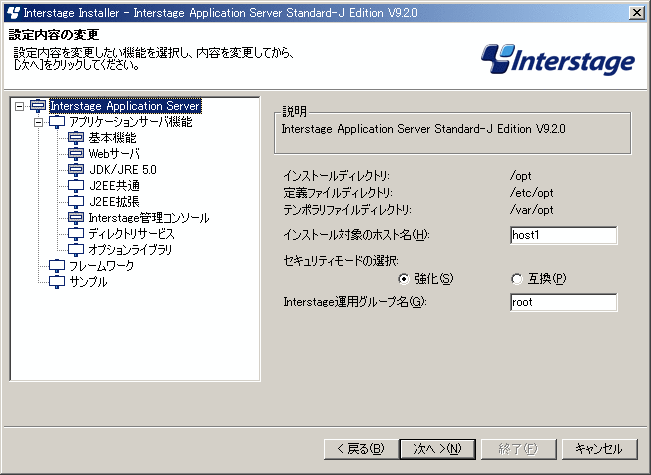Click the インストール対象のホスト名(H) label

coord(356,235)
